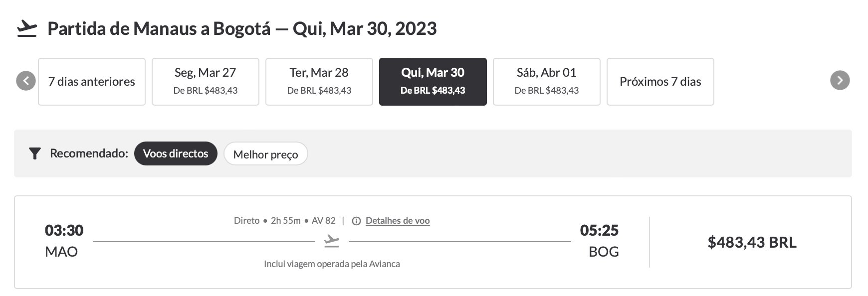The height and width of the screenshot is (296, 868).
Task: Click the departing plane icon in header
Action: 27,29
